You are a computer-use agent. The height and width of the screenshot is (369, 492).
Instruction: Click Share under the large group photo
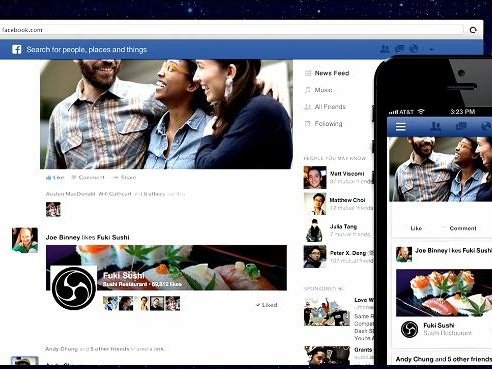pyautogui.click(x=125, y=178)
